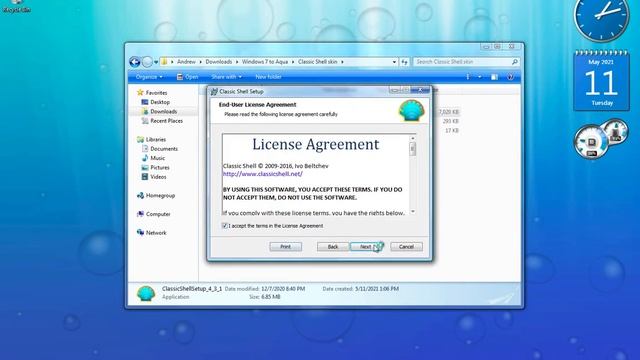
Task: Open the Organize menu
Action: [x=149, y=77]
